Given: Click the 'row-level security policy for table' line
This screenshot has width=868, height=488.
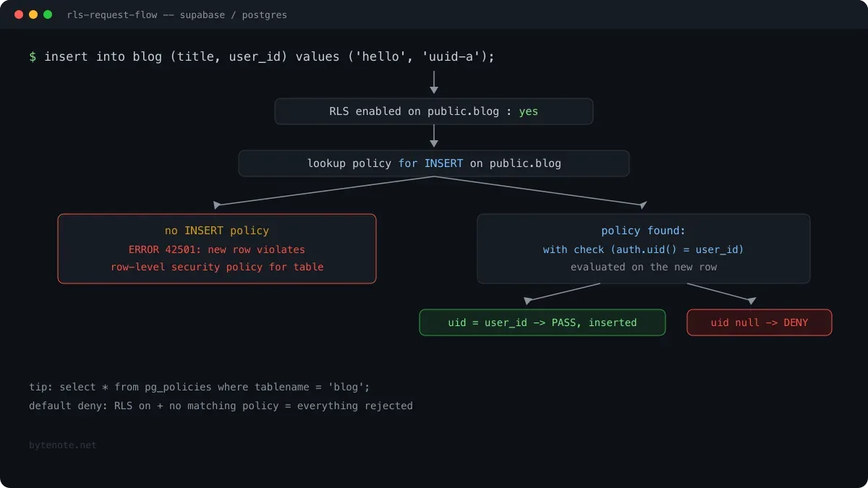Looking at the screenshot, I should (x=217, y=267).
